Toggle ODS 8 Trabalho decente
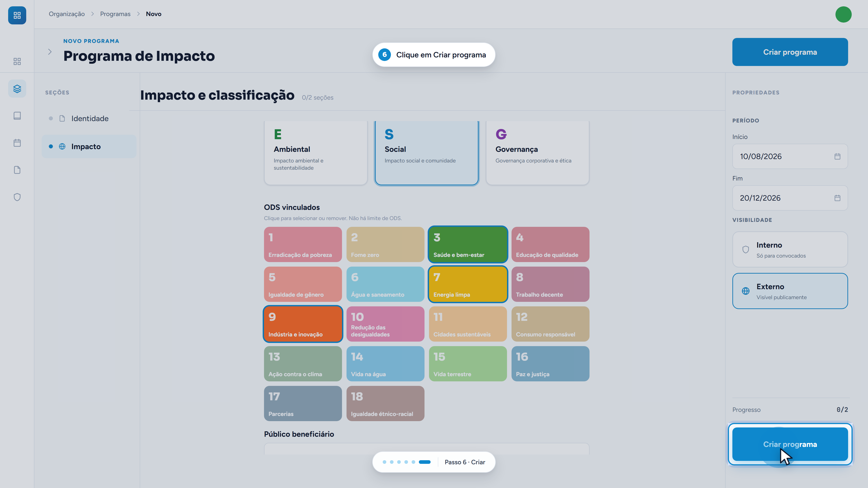This screenshot has height=488, width=868. point(550,284)
